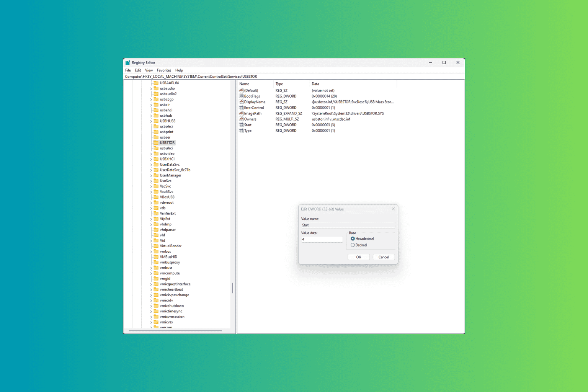588x392 pixels.
Task: Click the usbprint folder icon
Action: pyautogui.click(x=156, y=132)
